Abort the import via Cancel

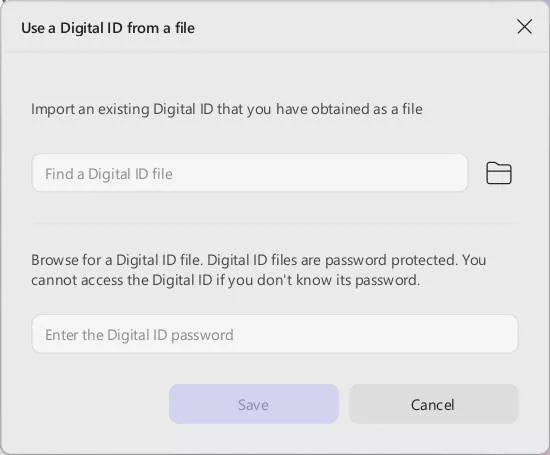click(433, 404)
